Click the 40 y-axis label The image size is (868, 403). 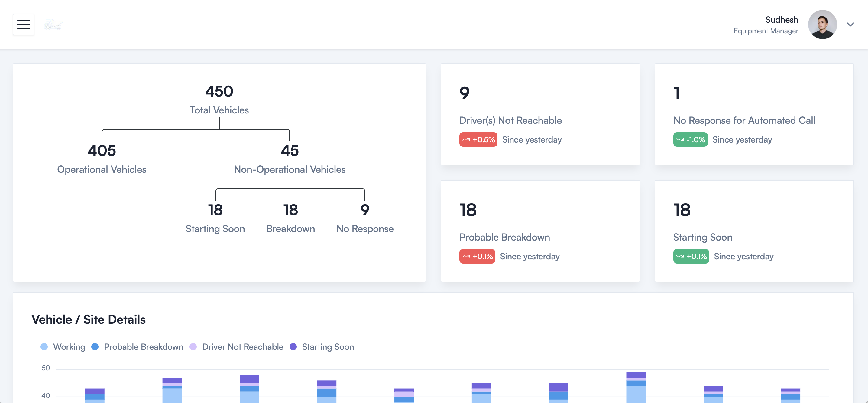click(x=46, y=395)
